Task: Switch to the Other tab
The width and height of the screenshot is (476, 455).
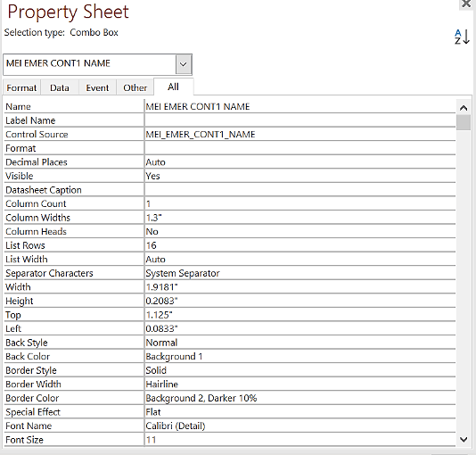Action: click(135, 87)
